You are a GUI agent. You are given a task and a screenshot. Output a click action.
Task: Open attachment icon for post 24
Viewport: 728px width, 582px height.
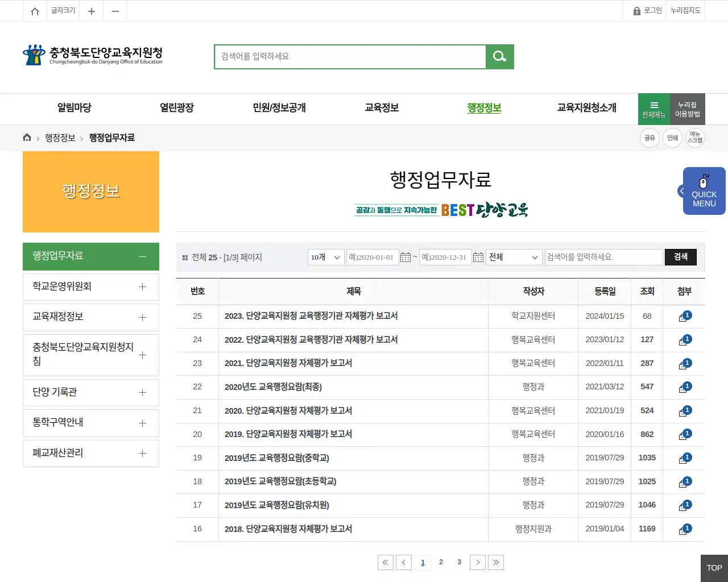685,340
